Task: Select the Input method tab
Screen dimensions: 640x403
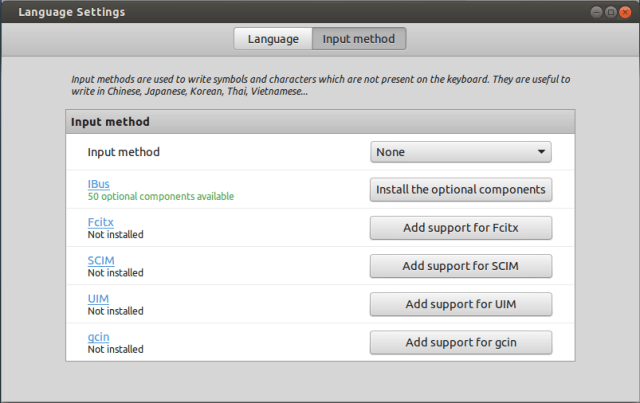Action: 359,39
